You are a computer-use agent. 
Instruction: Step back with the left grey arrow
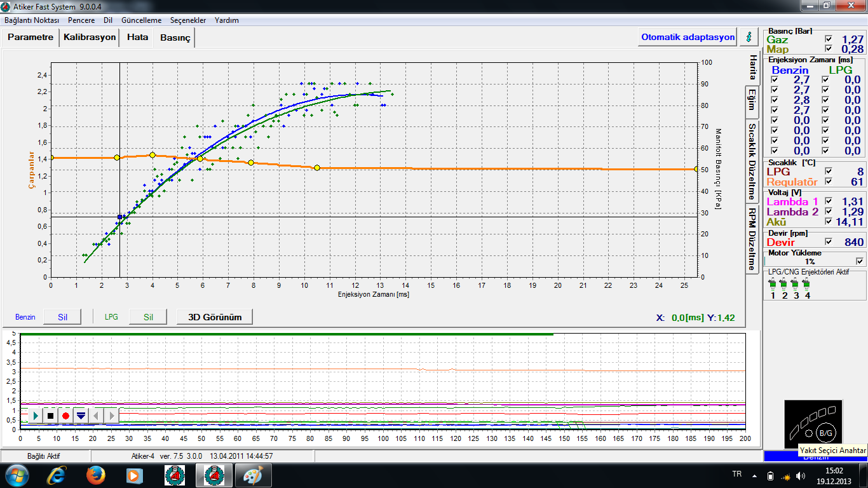click(x=96, y=416)
